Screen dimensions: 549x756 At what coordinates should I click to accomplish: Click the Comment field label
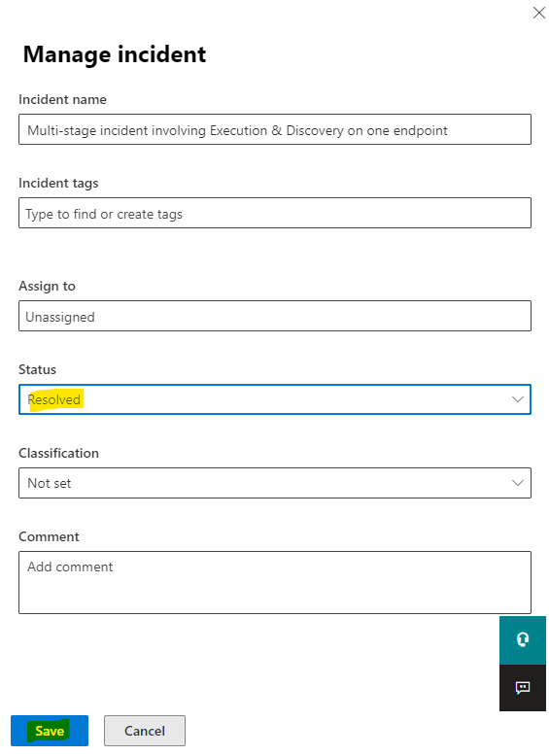49,536
